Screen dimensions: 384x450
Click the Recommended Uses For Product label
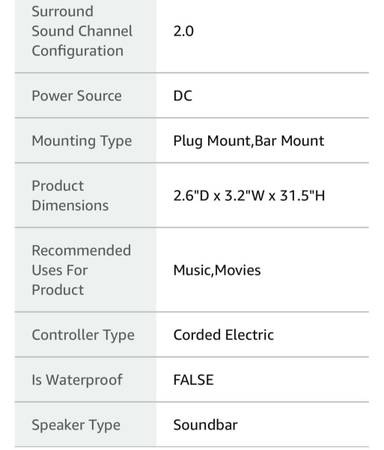tap(81, 270)
